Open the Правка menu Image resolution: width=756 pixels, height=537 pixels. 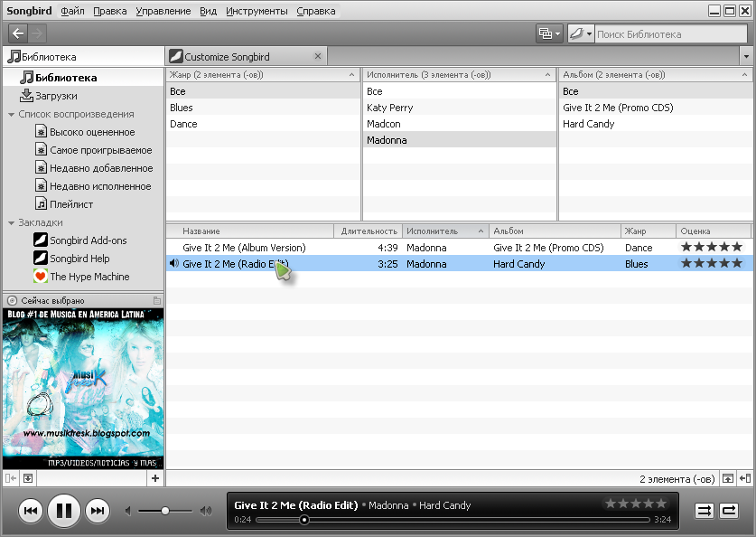click(110, 11)
